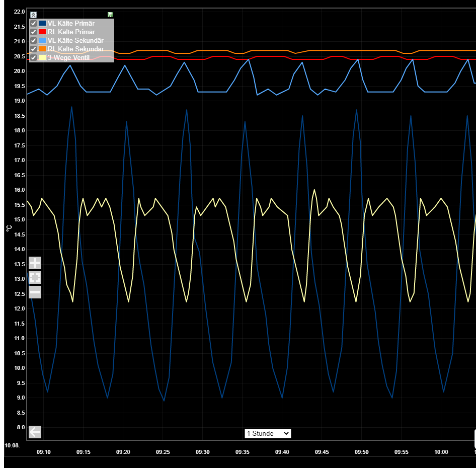Click the 'RL Kälte Sekundär' legend label
This screenshot has width=476, height=468.
click(x=75, y=49)
